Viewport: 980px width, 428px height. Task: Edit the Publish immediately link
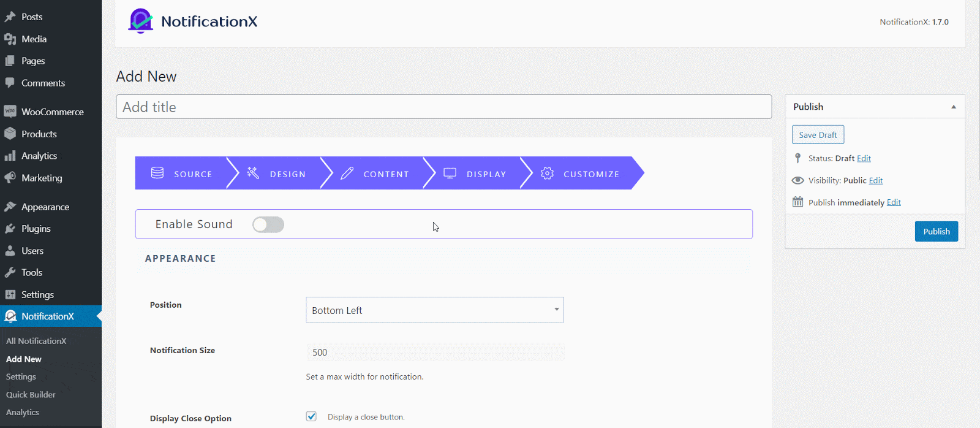coord(894,202)
